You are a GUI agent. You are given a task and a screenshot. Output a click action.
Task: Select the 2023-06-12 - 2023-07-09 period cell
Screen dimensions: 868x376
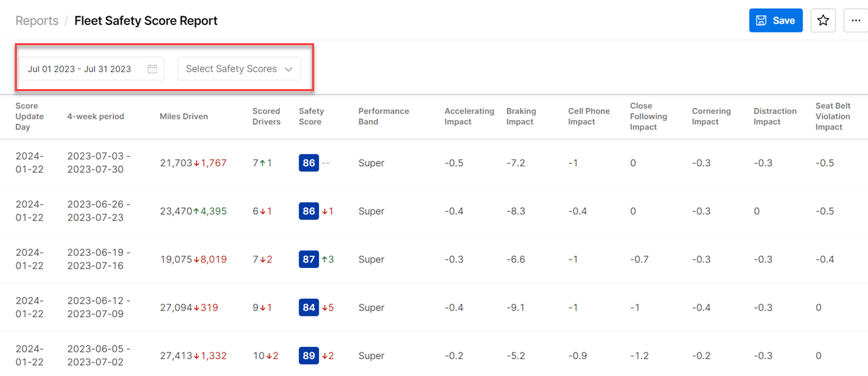tap(99, 307)
